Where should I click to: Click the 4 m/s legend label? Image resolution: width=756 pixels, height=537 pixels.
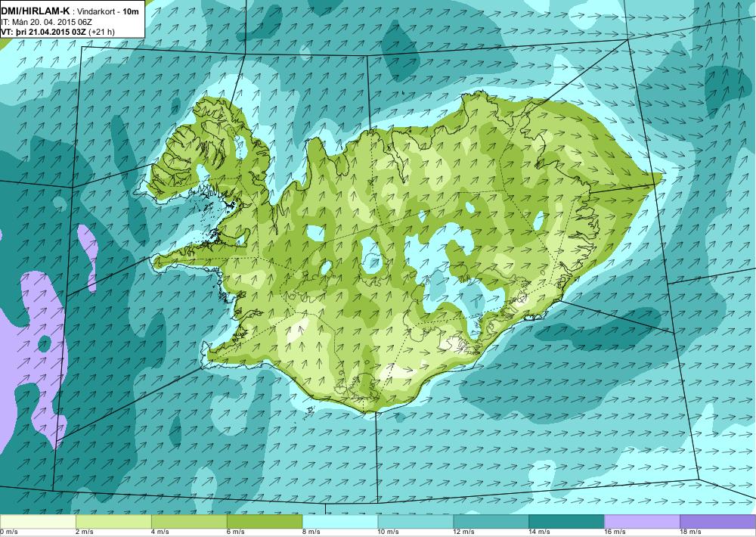(x=160, y=532)
